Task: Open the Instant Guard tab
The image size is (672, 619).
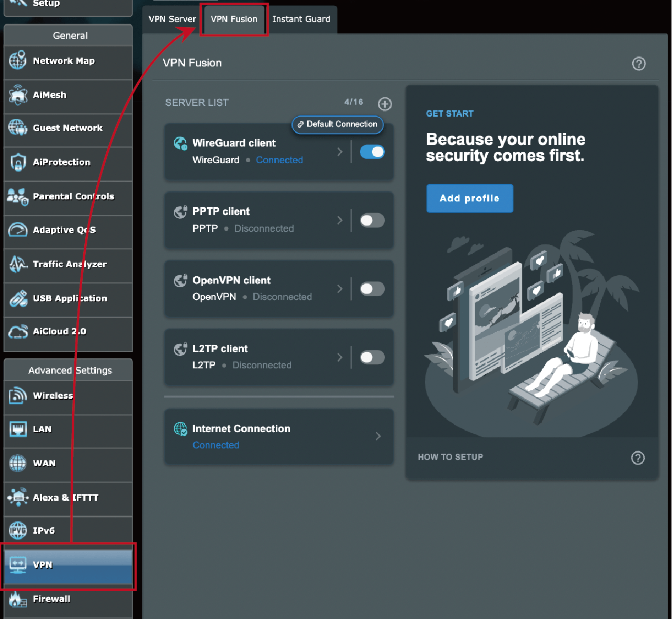Action: point(302,19)
